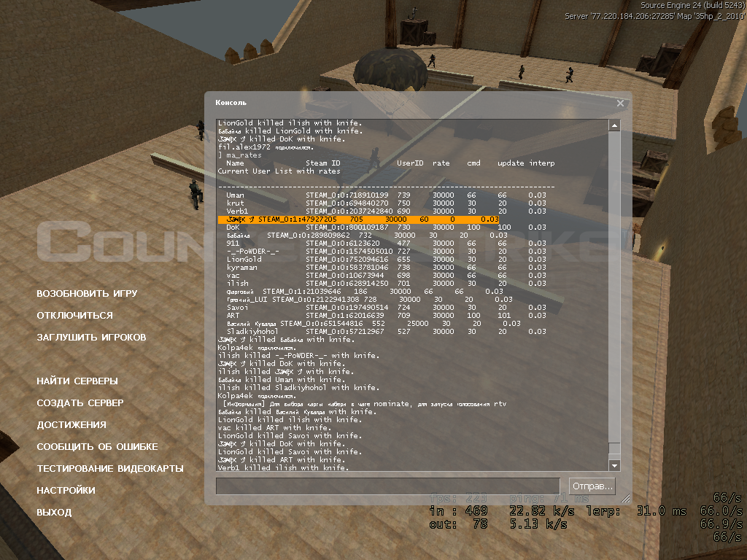Viewport: 747px width, 560px height.
Task: Focus the console command input field
Action: (388, 486)
